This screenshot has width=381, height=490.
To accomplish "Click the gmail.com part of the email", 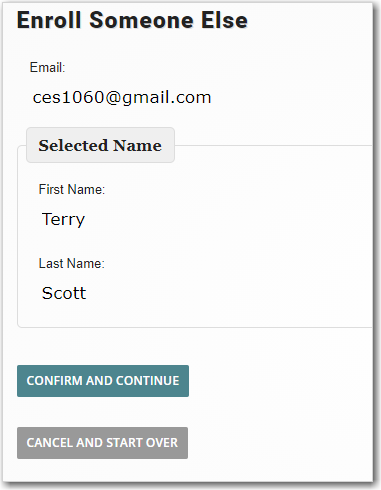I will pyautogui.click(x=167, y=98).
